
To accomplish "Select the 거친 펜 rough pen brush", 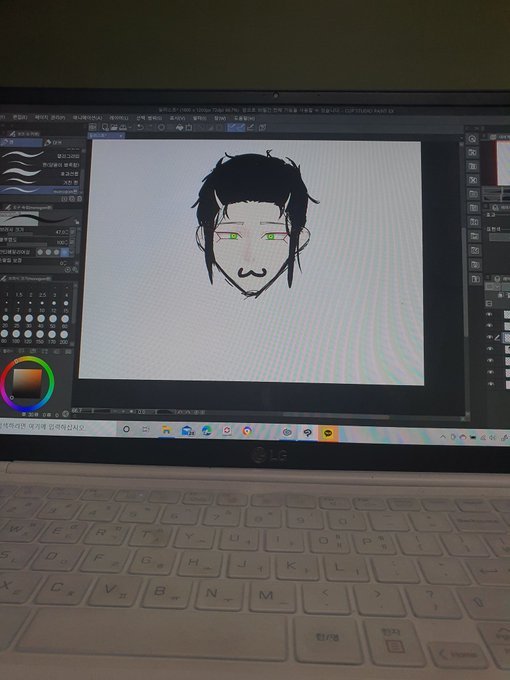I will pyautogui.click(x=41, y=182).
